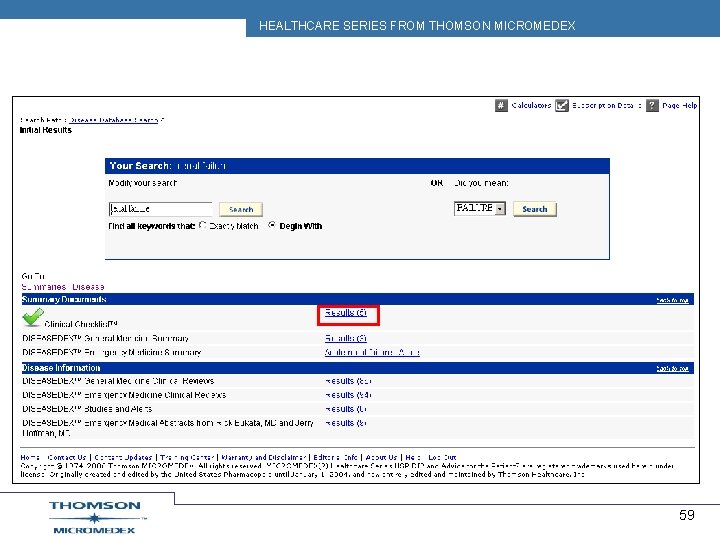Open Content Updates footer link
720x540 pixels.
[x=123, y=457]
